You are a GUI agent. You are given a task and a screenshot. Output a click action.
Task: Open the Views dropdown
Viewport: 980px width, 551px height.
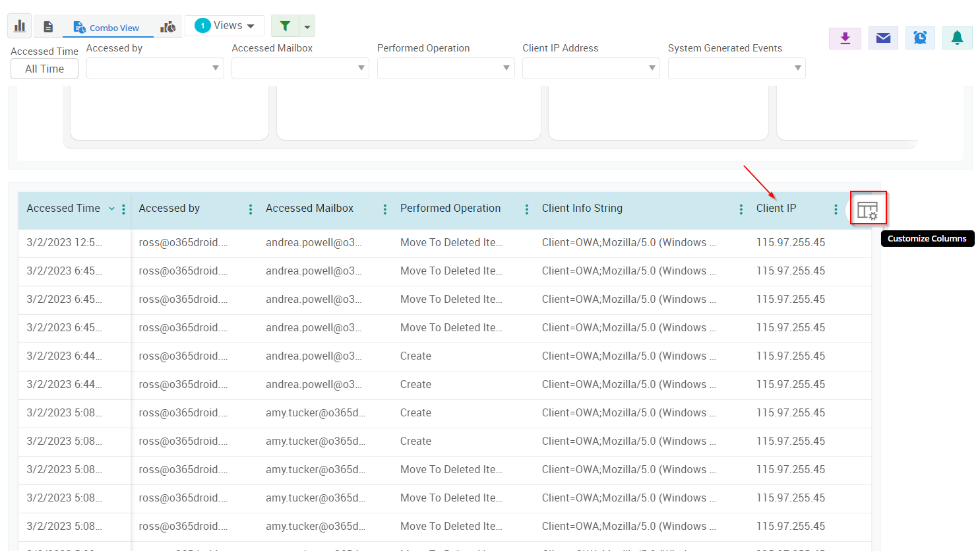[224, 25]
